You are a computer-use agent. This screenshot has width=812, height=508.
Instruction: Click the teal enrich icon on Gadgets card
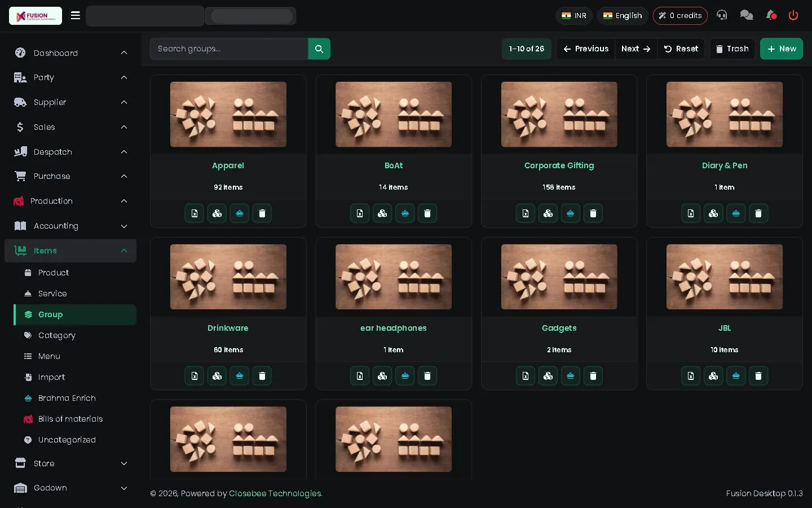(x=571, y=376)
